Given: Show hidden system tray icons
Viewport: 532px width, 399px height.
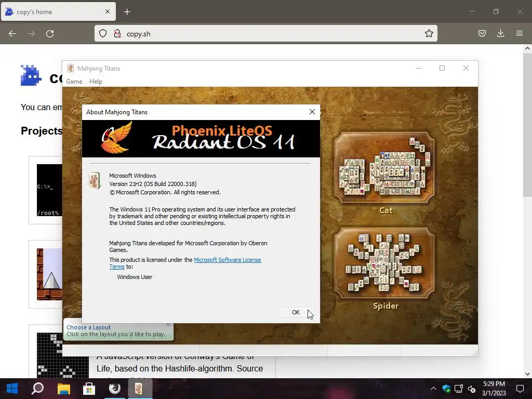Looking at the screenshot, I should click(433, 389).
